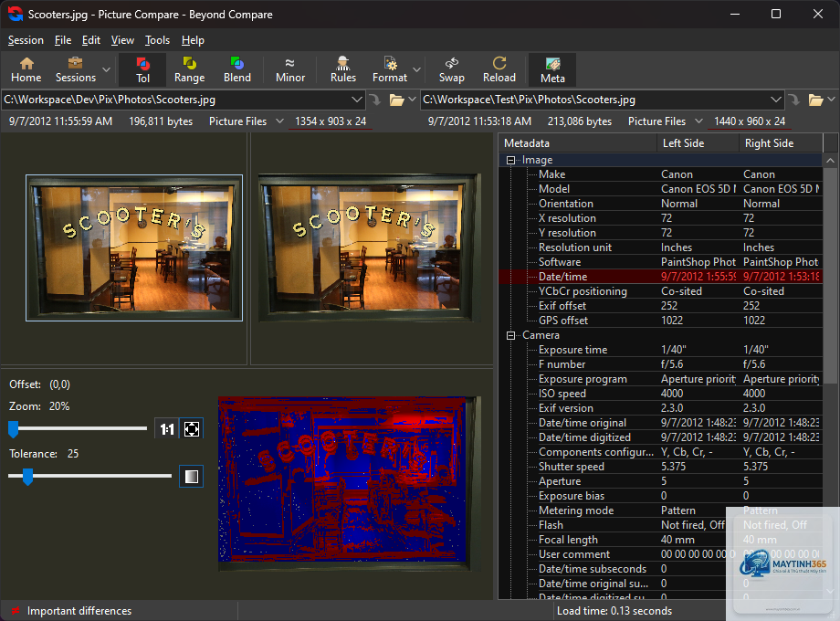
Task: Toggle the Tol tolerance mode
Action: click(x=142, y=69)
